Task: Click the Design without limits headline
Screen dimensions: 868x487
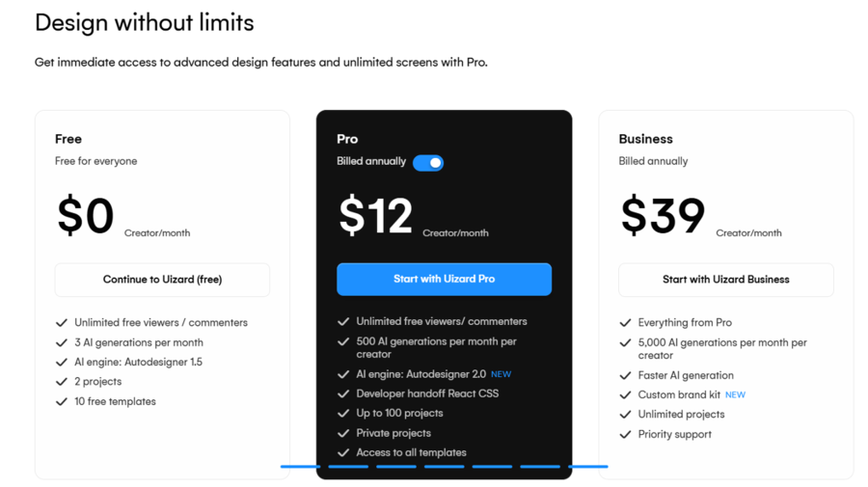Action: pyautogui.click(x=145, y=23)
